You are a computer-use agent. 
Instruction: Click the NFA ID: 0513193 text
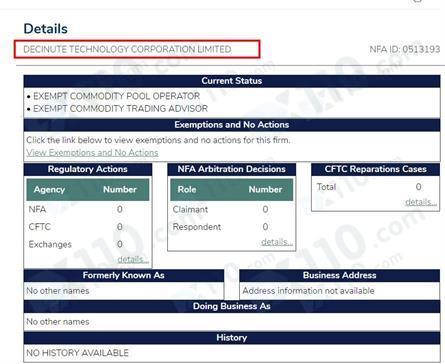[405, 49]
